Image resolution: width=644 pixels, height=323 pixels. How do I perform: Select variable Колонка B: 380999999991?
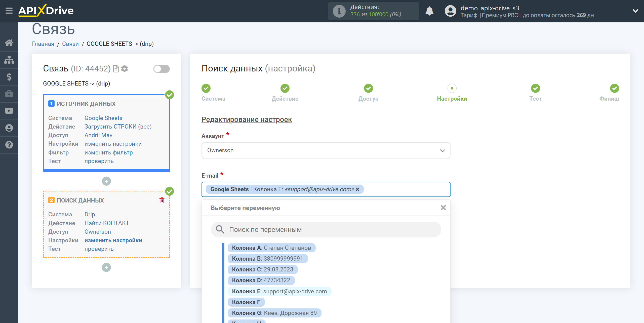(268, 259)
